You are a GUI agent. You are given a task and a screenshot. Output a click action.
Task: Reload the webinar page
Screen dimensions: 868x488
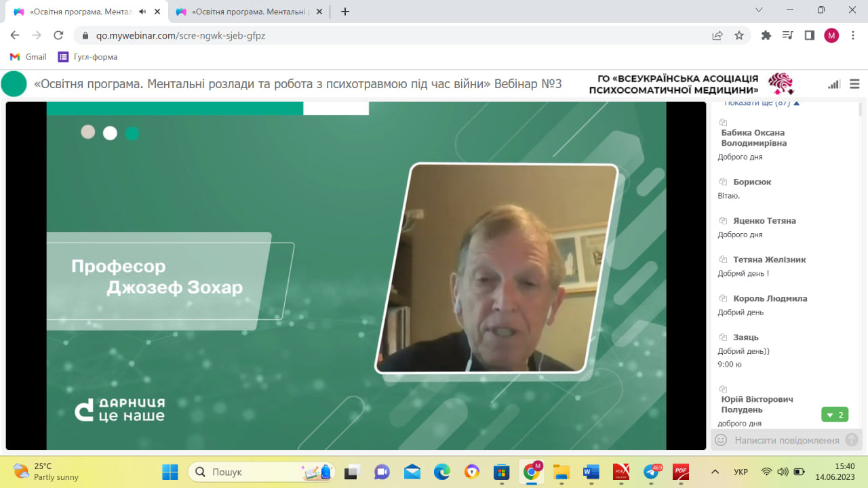pyautogui.click(x=58, y=35)
